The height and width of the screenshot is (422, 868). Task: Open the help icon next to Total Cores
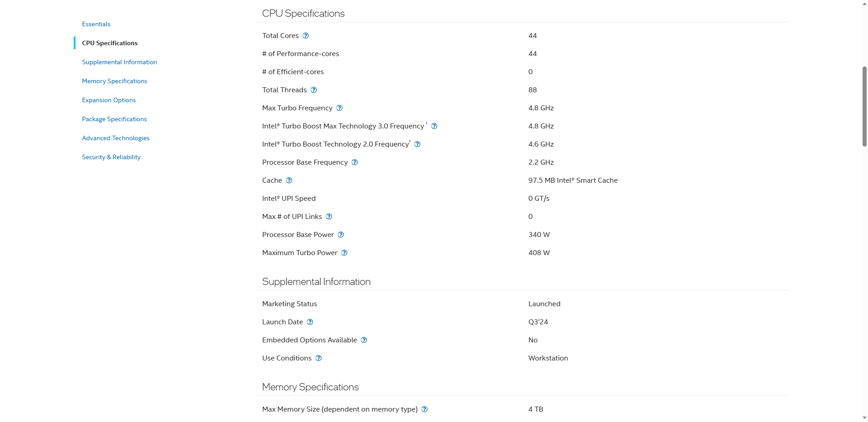click(x=306, y=36)
